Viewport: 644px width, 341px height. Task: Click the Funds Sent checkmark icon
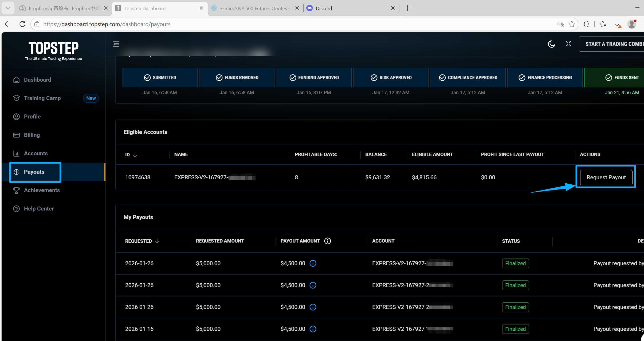(609, 78)
